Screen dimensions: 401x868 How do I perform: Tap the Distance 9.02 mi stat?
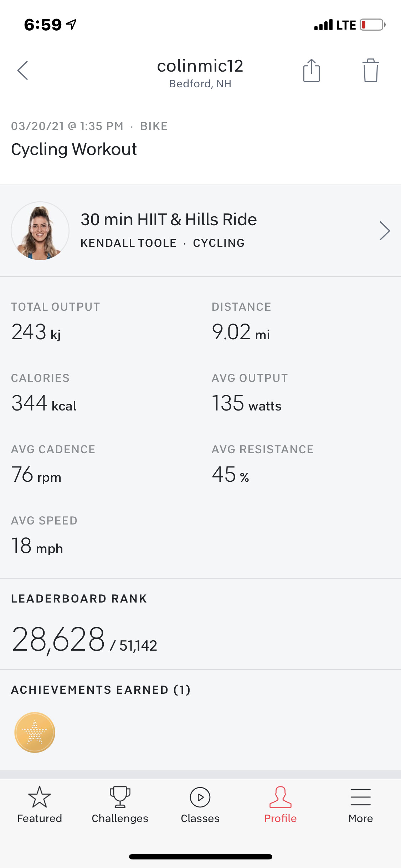point(241,332)
